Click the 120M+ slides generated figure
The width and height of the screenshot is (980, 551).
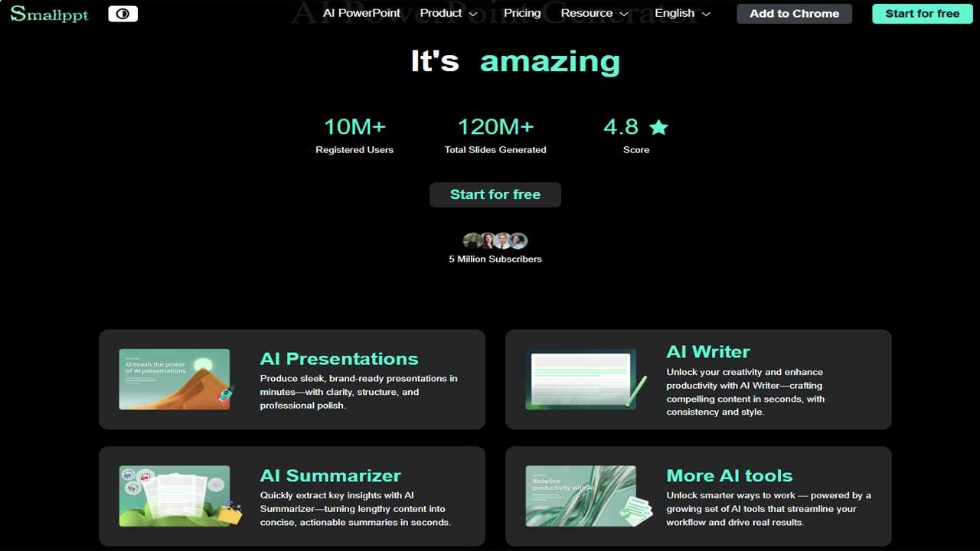coord(495,126)
